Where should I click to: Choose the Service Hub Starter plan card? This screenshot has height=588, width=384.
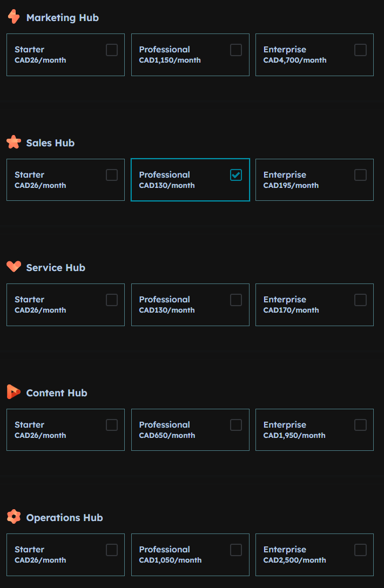click(x=66, y=305)
